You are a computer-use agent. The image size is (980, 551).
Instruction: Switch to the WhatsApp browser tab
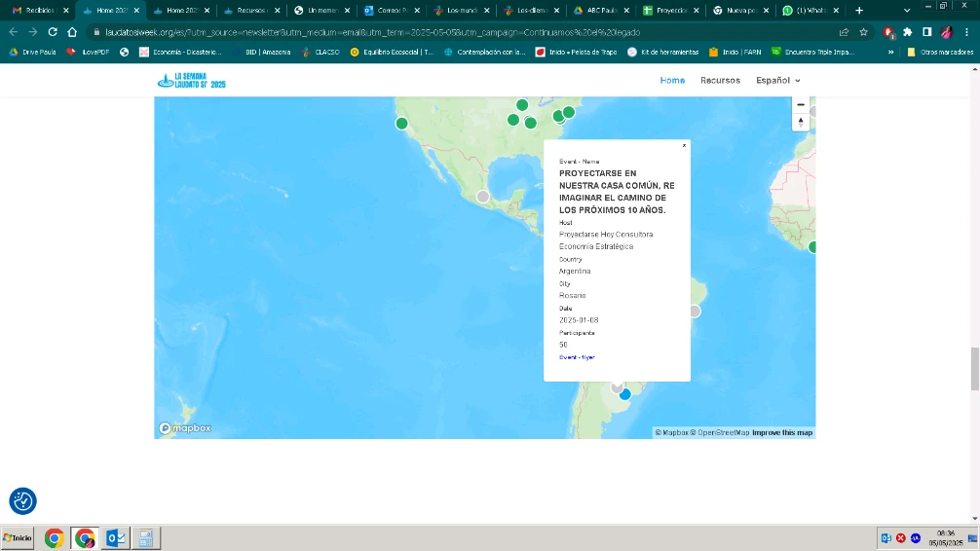809,11
